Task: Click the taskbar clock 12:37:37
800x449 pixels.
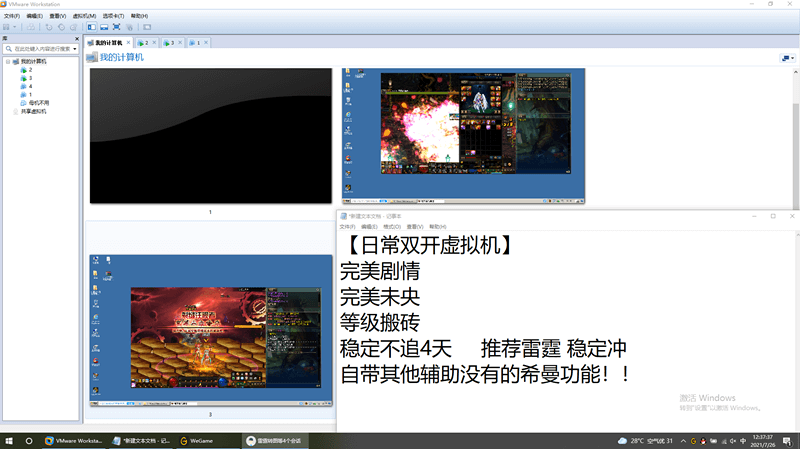Action: coord(762,441)
